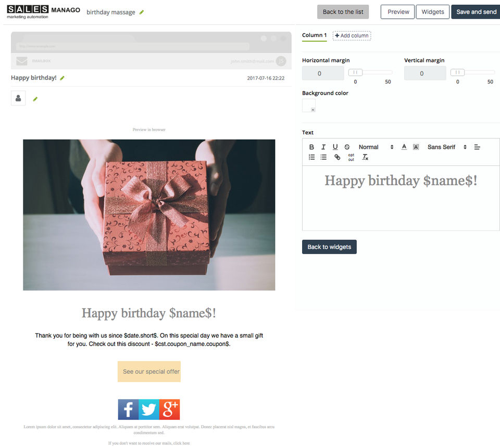Edit the birthday massage template name
Viewport: 500px width, 448px height.
[142, 12]
